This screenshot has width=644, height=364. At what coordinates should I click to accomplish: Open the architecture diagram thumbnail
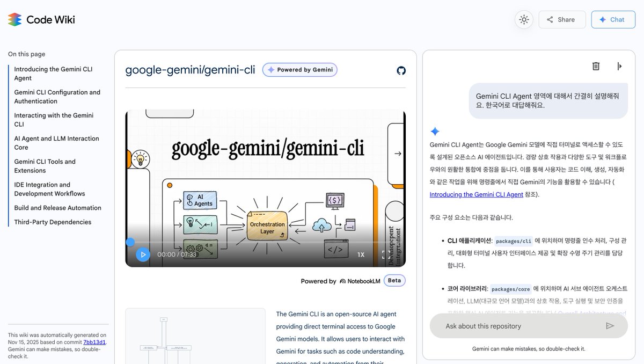[x=195, y=336]
